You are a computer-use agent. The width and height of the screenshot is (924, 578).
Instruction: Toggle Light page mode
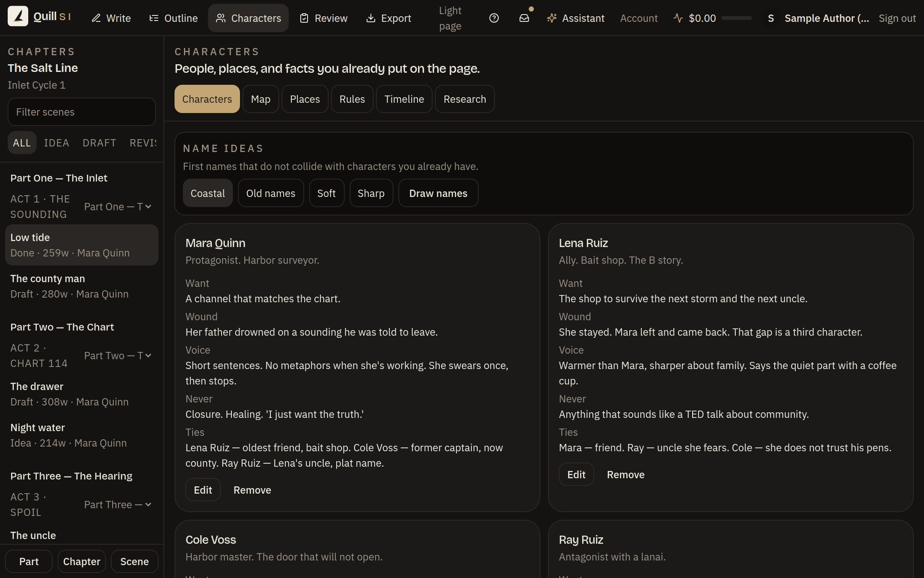(450, 18)
